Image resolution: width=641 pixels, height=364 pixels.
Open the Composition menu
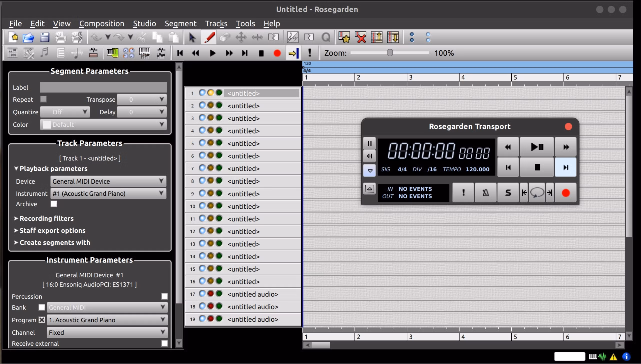[x=102, y=23]
